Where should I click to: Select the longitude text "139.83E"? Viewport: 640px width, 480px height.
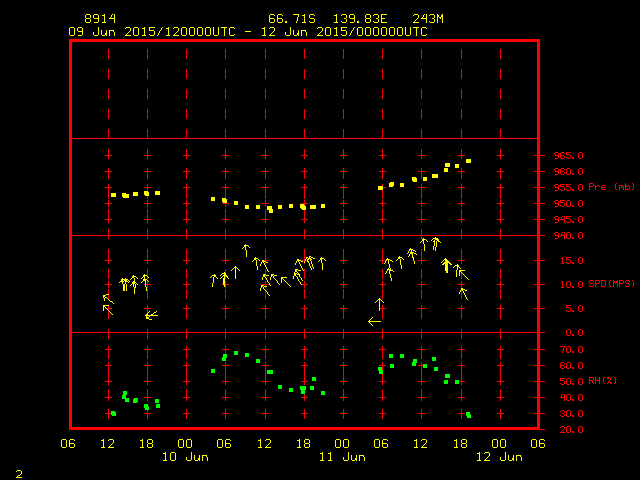click(x=360, y=19)
